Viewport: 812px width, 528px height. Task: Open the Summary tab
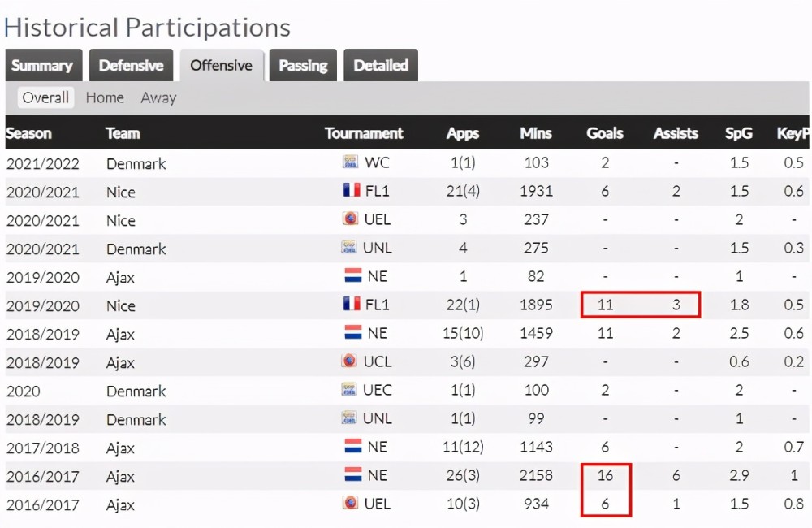pyautogui.click(x=44, y=65)
